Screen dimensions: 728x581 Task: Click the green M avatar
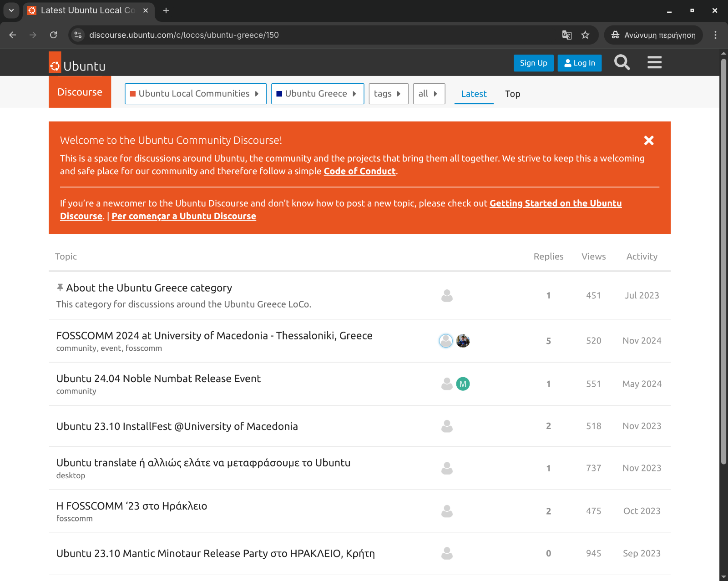tap(463, 384)
